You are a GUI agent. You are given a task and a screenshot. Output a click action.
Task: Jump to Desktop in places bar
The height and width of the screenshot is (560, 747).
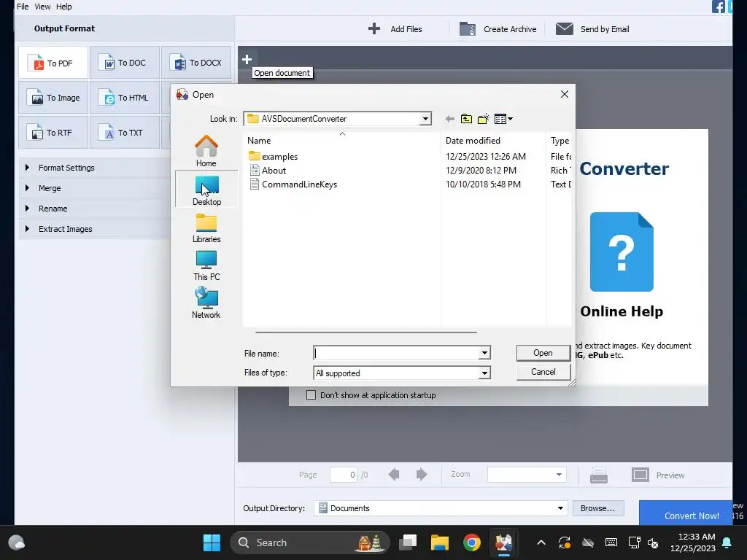[206, 190]
